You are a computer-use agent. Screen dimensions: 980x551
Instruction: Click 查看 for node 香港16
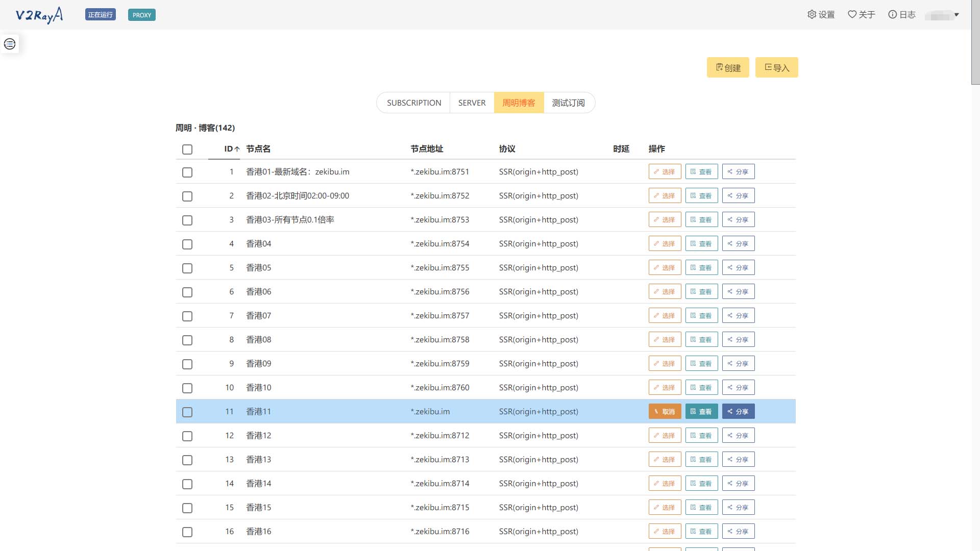(x=701, y=531)
